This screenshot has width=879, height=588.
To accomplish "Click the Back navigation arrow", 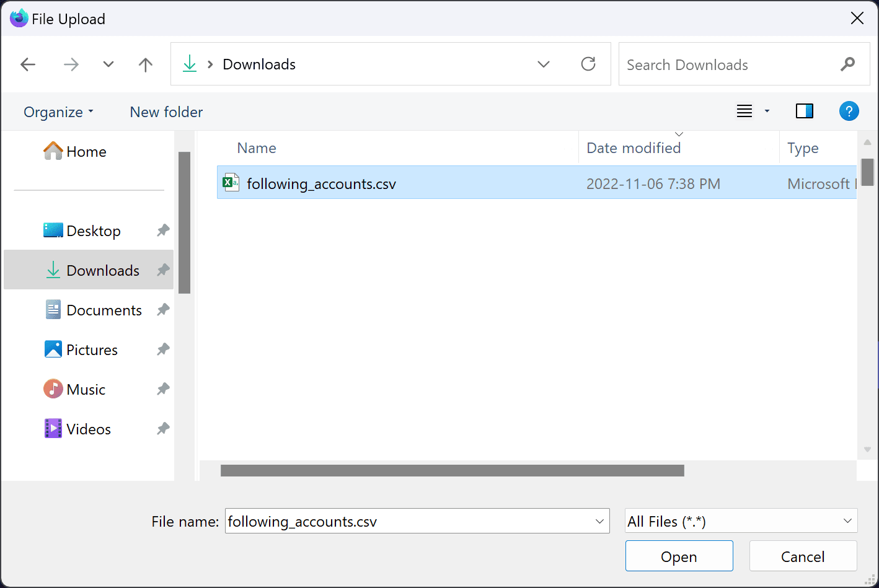I will pos(28,64).
